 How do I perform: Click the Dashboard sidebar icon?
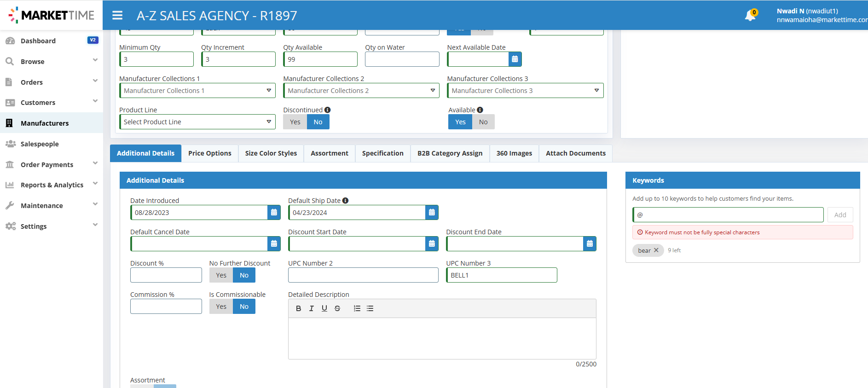[x=10, y=41]
